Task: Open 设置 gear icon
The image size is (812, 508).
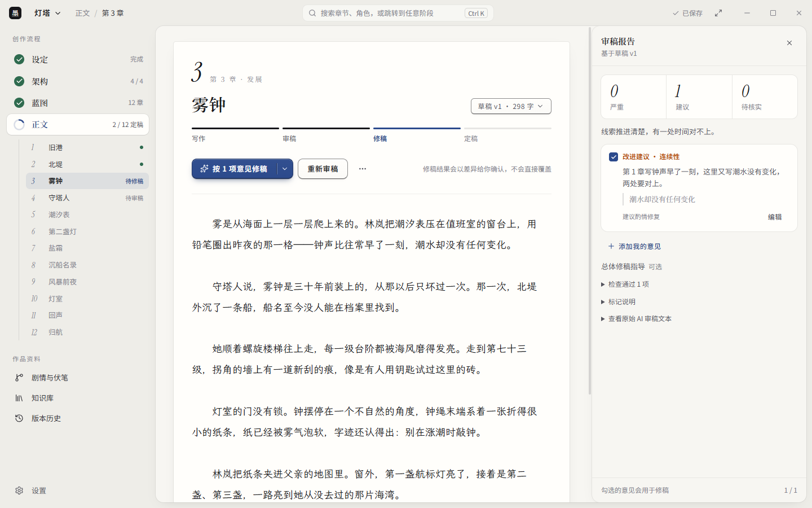Action: point(19,491)
